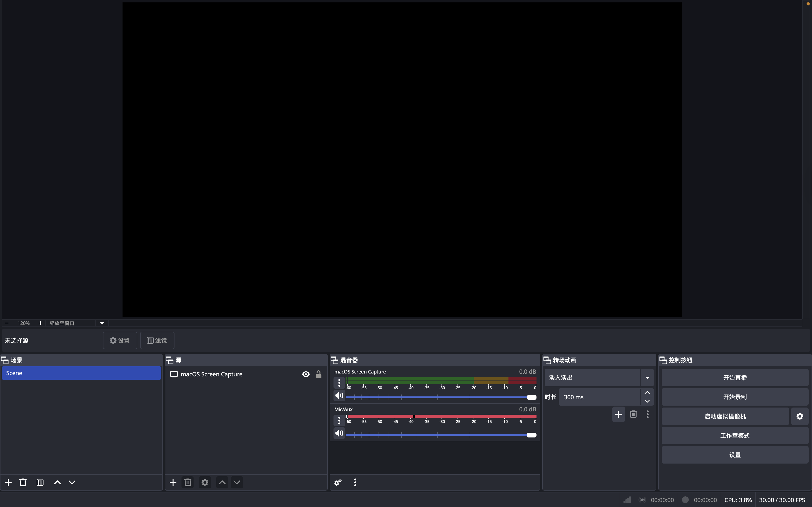
Task: Increase transition duration with up arrow
Action: (647, 393)
